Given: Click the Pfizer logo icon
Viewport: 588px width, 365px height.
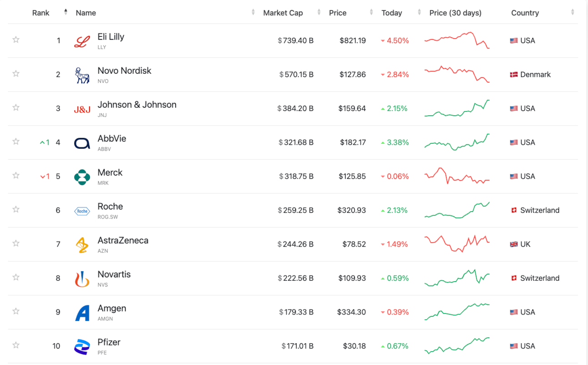Looking at the screenshot, I should 82,347.
